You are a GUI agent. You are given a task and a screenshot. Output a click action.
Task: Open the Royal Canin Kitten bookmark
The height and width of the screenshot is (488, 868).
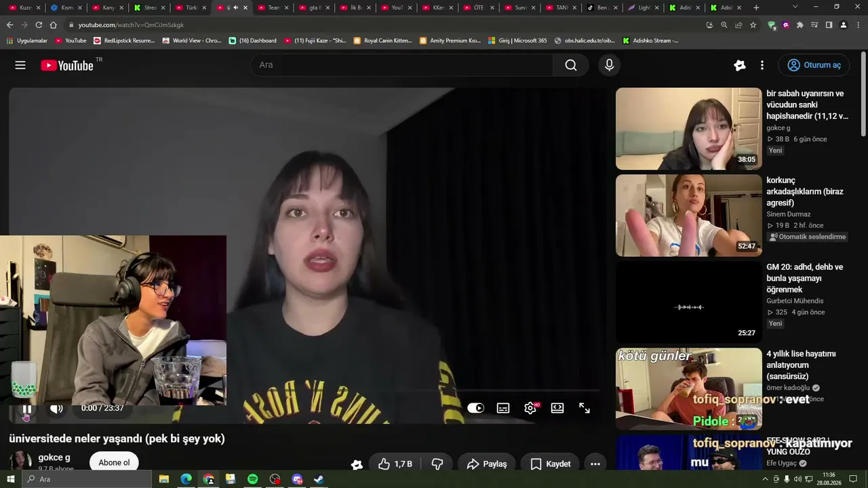(383, 41)
